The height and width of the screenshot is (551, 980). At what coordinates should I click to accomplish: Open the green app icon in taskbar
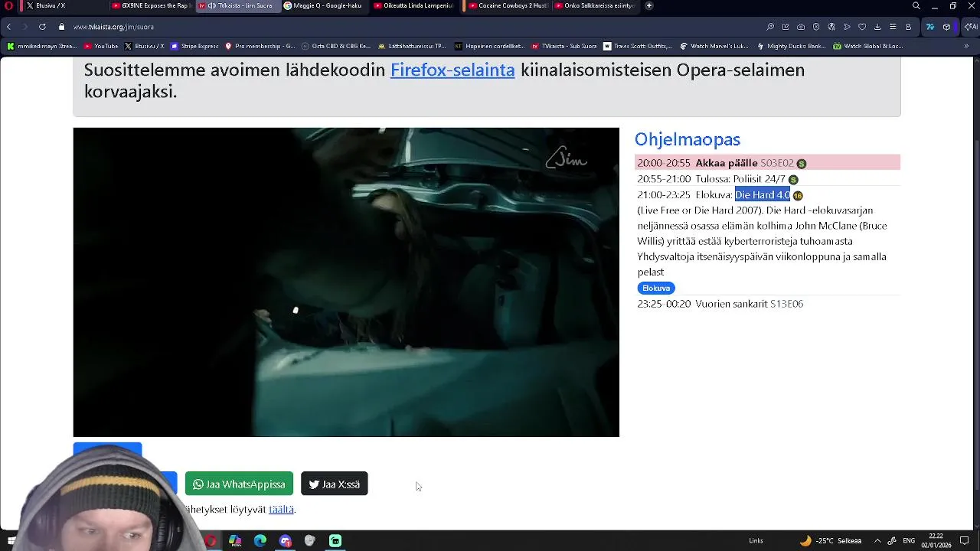click(x=335, y=540)
